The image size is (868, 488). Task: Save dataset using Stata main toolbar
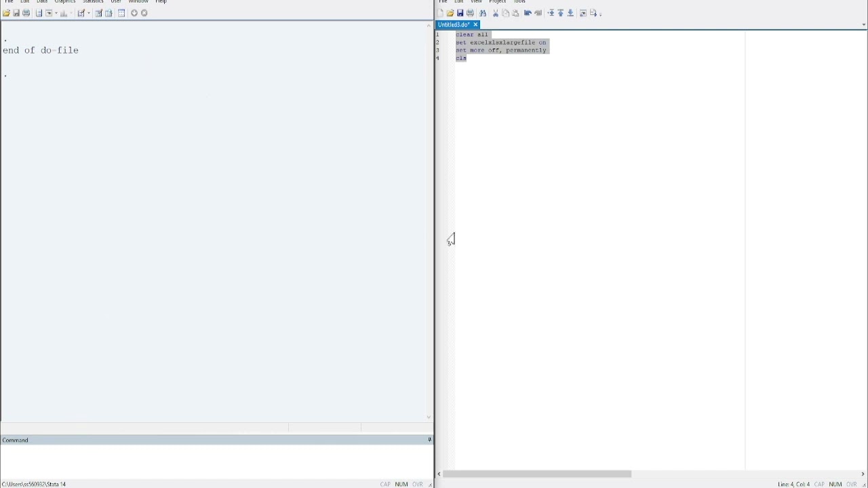point(16,13)
